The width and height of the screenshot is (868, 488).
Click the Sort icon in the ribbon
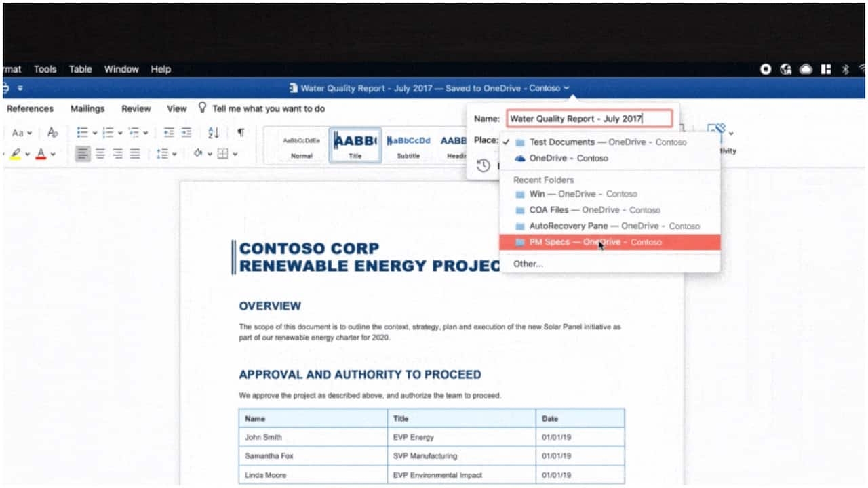214,133
